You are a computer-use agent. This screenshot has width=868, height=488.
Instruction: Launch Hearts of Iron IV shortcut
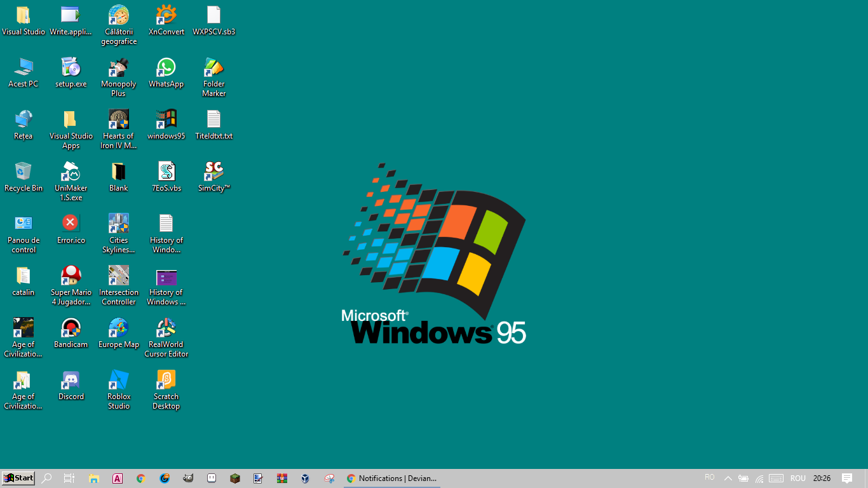point(119,130)
